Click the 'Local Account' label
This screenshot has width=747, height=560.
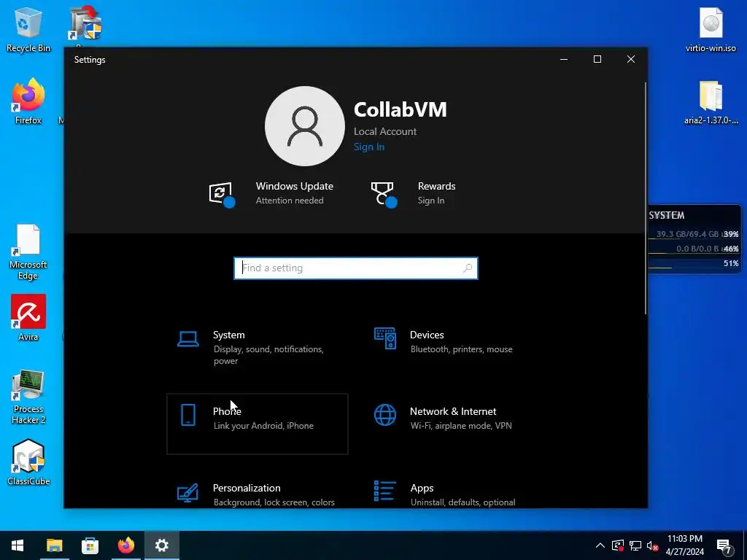click(x=385, y=131)
